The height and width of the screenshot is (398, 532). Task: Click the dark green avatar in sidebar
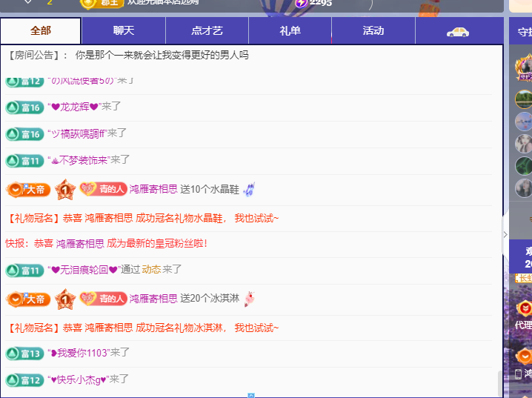pyautogui.click(x=524, y=166)
